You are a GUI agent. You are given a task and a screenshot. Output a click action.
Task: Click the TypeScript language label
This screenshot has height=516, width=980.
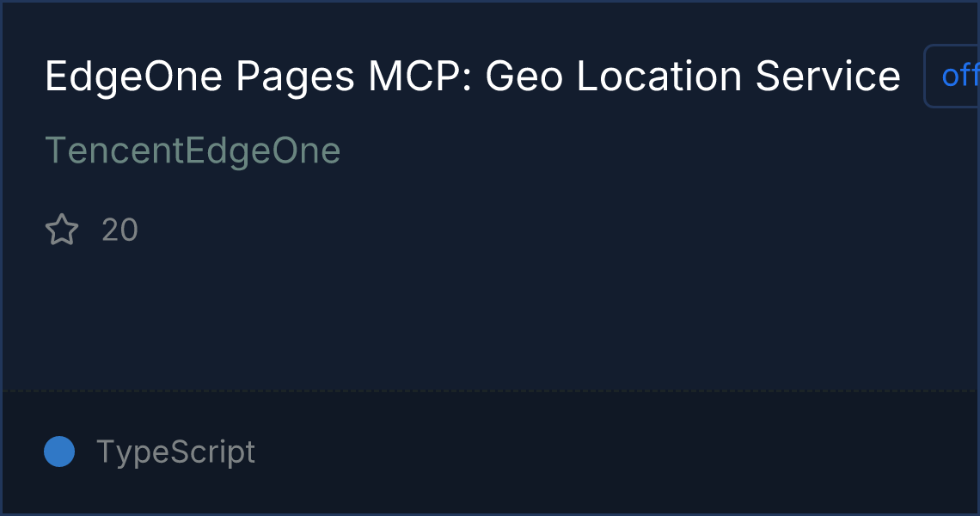[175, 451]
